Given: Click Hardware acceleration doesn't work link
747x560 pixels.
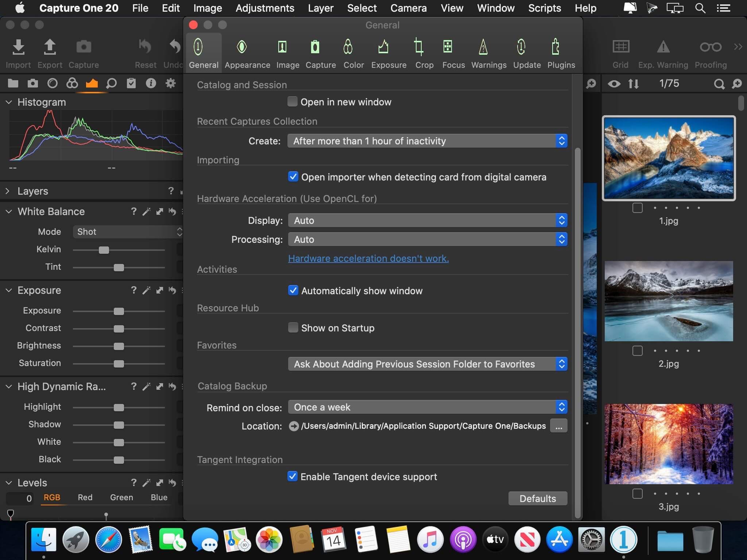Looking at the screenshot, I should (x=368, y=258).
